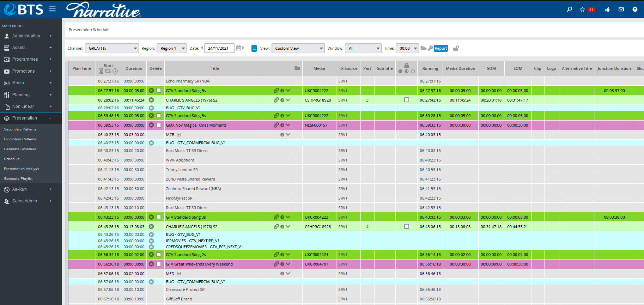This screenshot has height=305, width=644.
Task: Click the folder icon column header
Action: [x=297, y=68]
